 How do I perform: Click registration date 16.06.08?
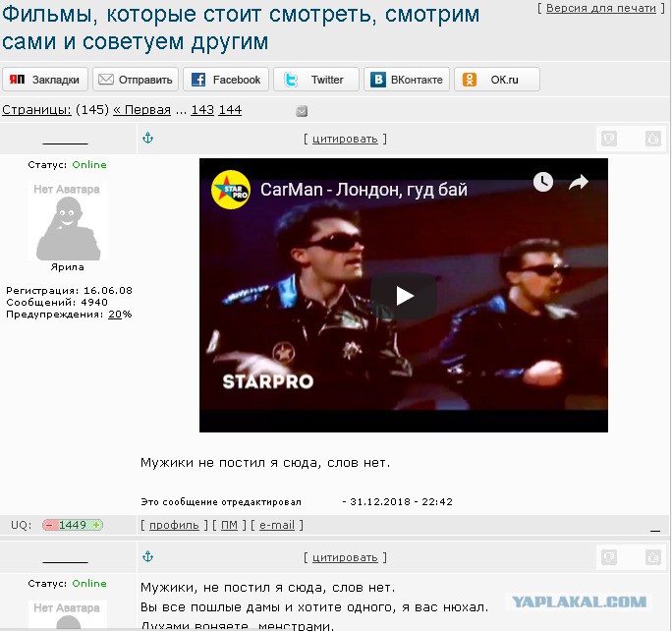(107, 290)
